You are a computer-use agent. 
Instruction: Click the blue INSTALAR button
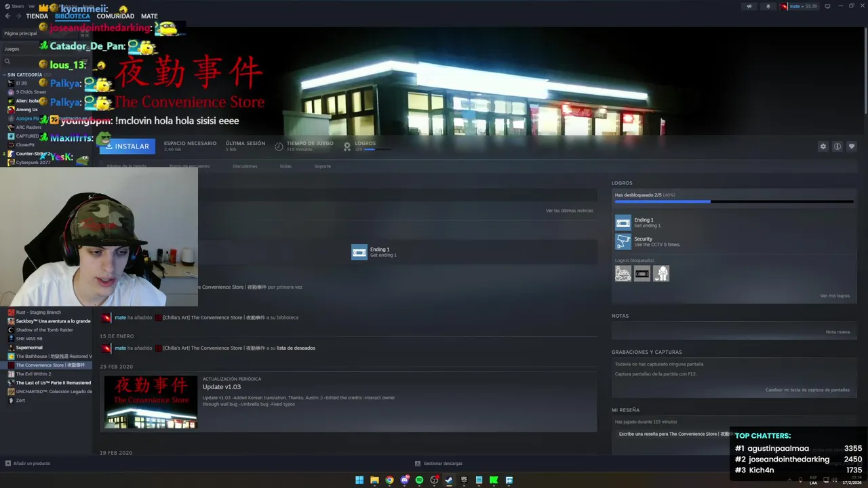(127, 146)
